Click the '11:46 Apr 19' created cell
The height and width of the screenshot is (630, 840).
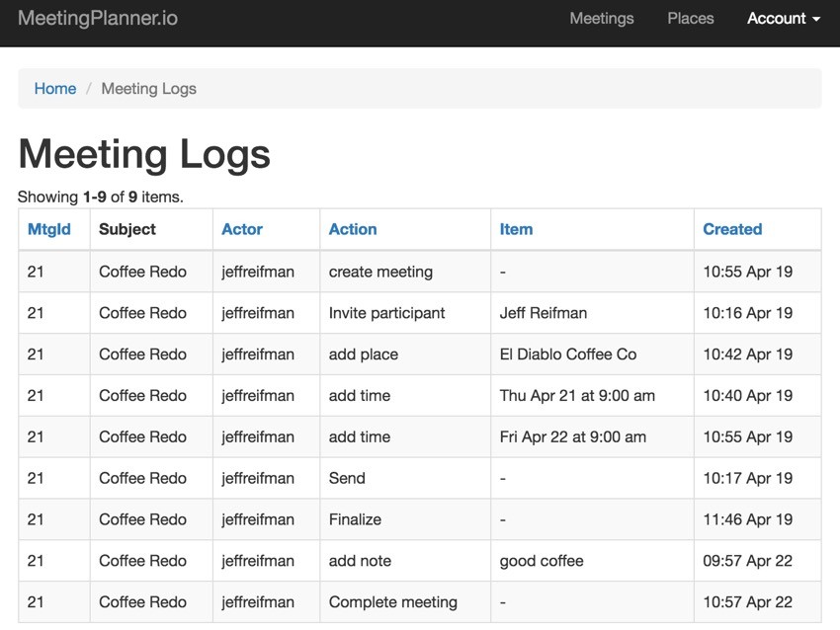(x=758, y=519)
